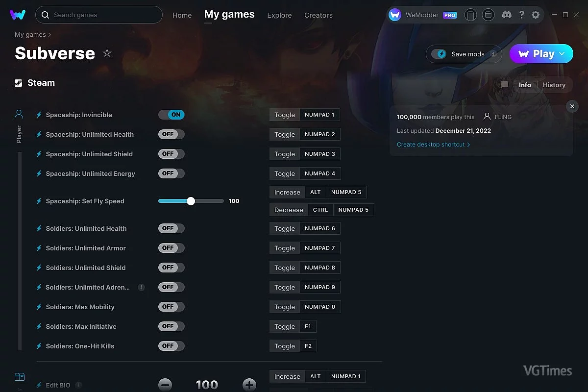Click the PRO badge
The width and height of the screenshot is (588, 392).
(x=450, y=15)
